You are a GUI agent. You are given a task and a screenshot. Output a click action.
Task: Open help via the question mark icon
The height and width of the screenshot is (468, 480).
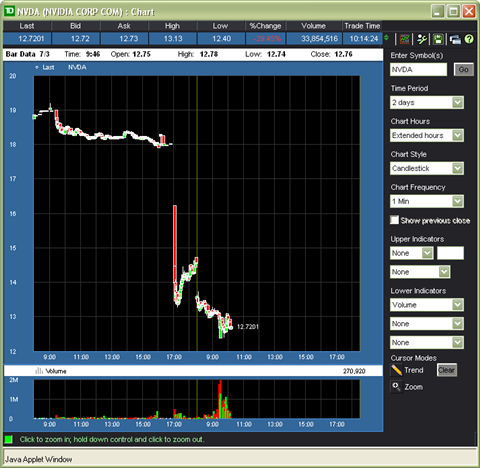coord(469,39)
